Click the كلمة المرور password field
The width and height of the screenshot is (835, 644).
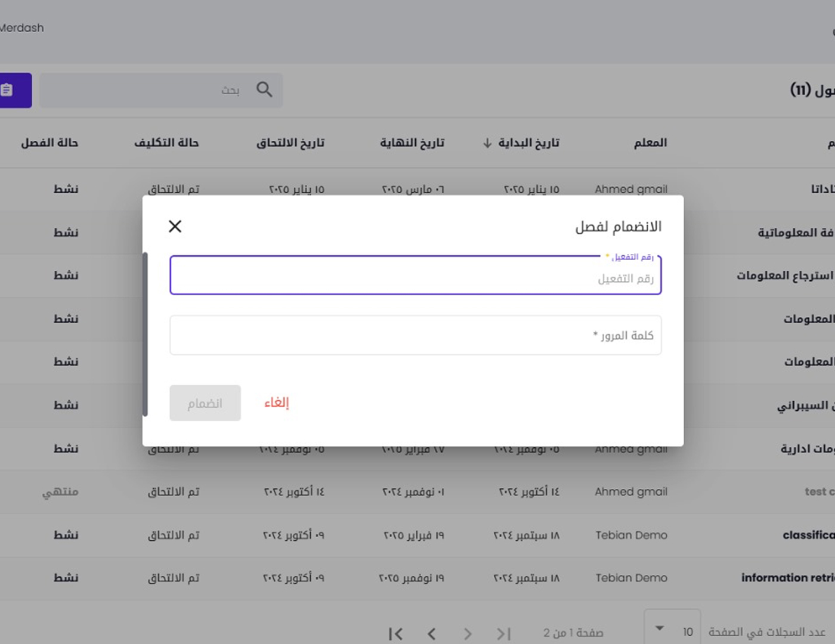tap(416, 335)
